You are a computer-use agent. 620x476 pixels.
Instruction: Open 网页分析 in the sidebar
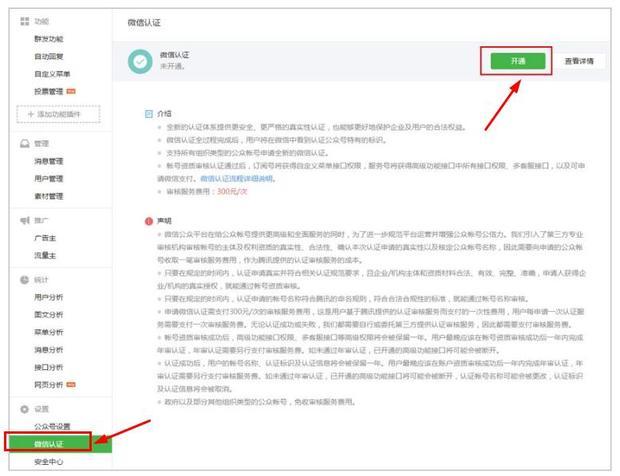point(49,385)
